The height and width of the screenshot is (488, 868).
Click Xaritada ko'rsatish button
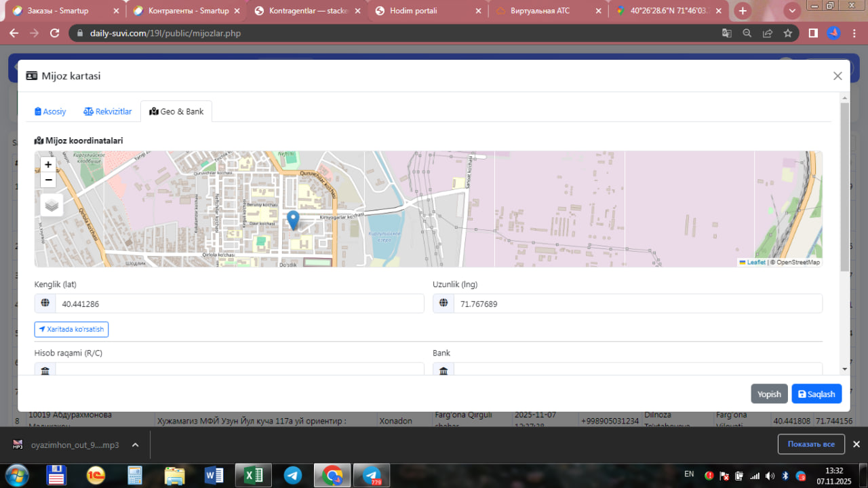click(x=71, y=329)
